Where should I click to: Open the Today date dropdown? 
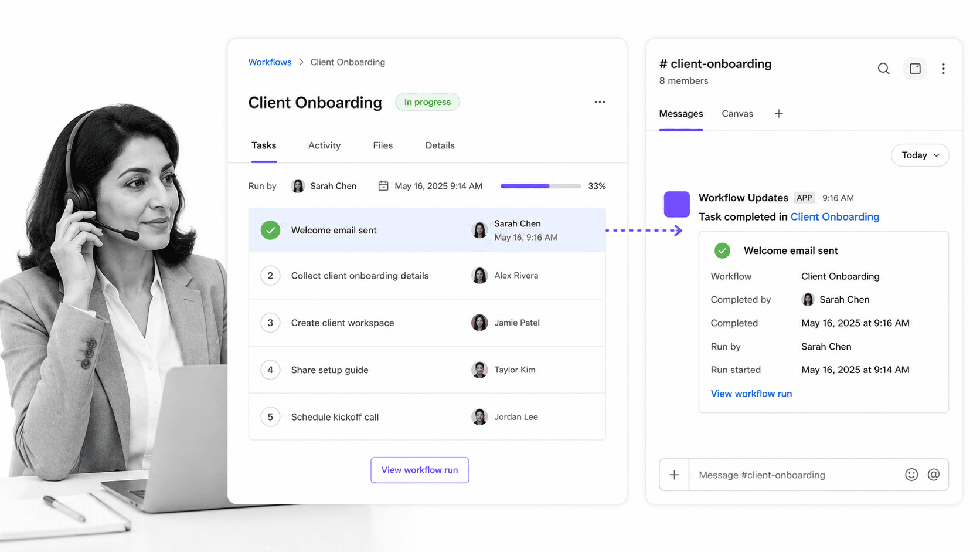click(x=920, y=155)
